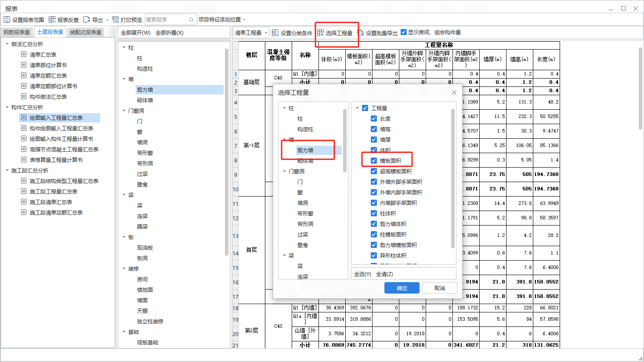Toggle the 外墙外脚手架面积 checkbox
The height and width of the screenshot is (362, 644).
374,182
